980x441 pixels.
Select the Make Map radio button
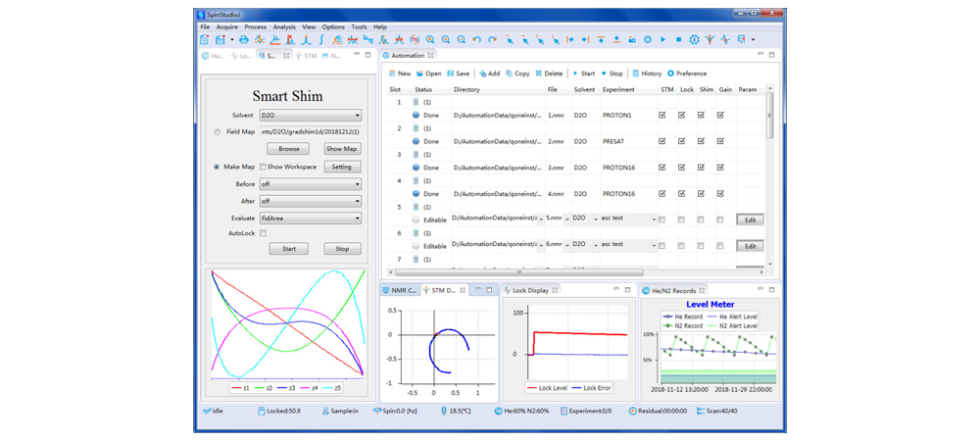coord(217,167)
